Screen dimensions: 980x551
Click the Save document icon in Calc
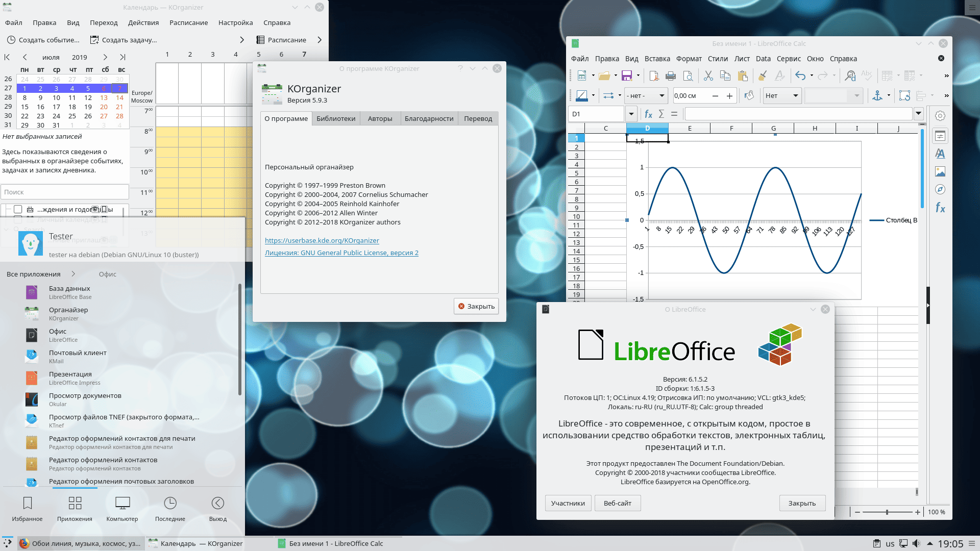[x=627, y=76]
